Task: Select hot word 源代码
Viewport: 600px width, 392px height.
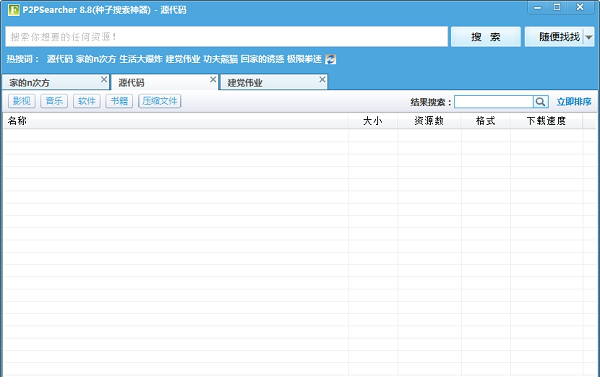Action: pos(60,59)
